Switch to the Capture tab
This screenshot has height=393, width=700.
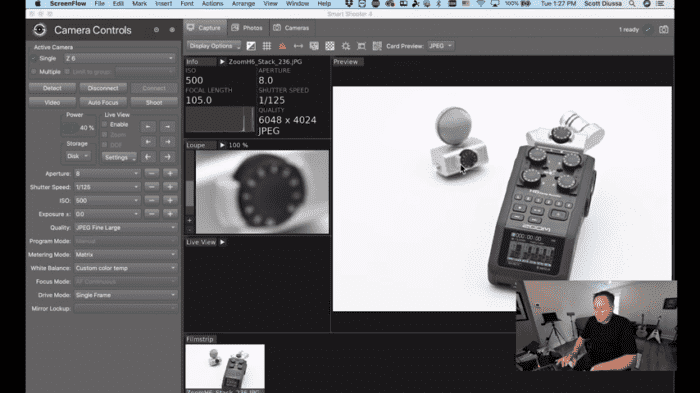204,28
